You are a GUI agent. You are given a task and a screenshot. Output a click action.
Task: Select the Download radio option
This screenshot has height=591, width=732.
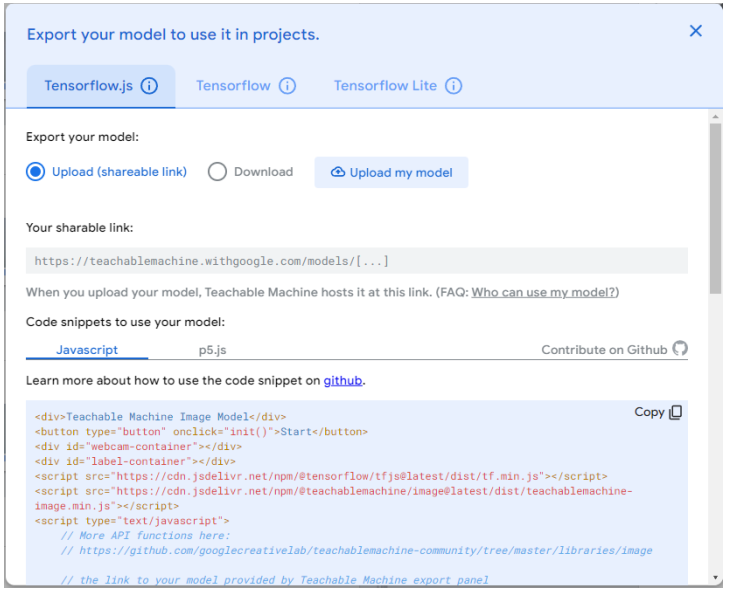pos(217,172)
